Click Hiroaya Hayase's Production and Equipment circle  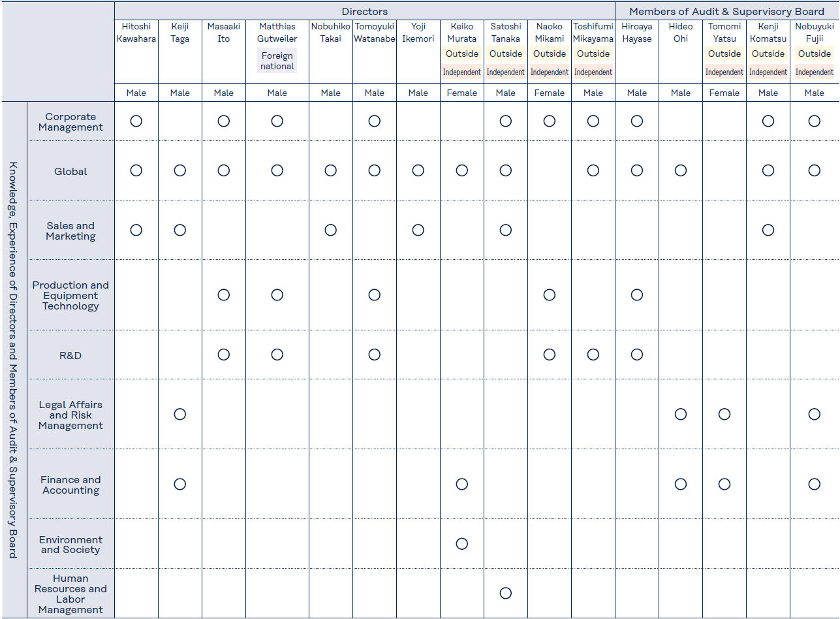[637, 295]
